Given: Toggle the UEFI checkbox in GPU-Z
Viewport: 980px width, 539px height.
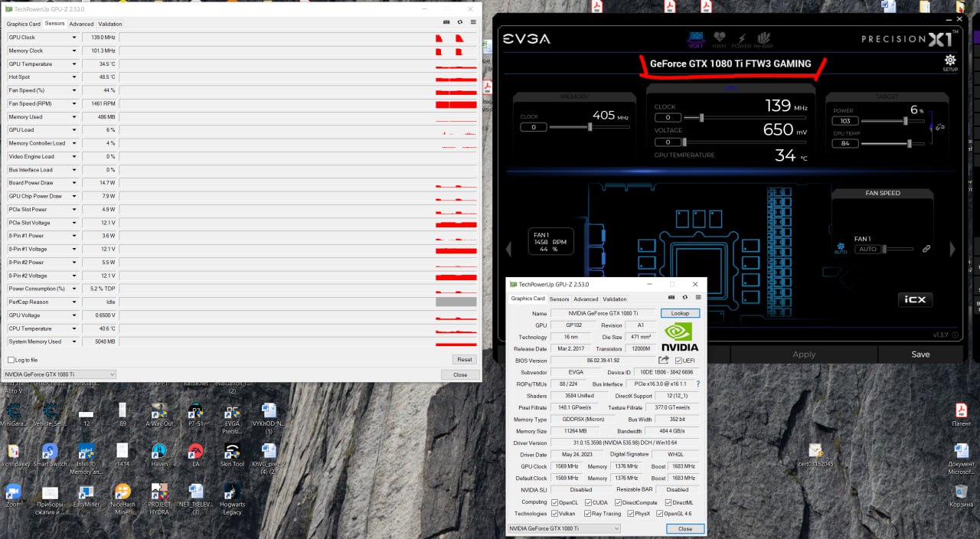Looking at the screenshot, I should click(678, 361).
